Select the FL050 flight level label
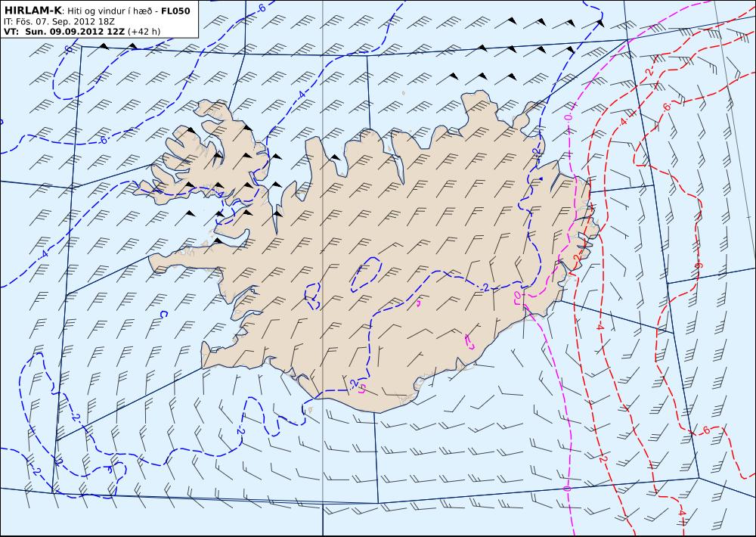Screen dimensions: 756x537 (175, 11)
